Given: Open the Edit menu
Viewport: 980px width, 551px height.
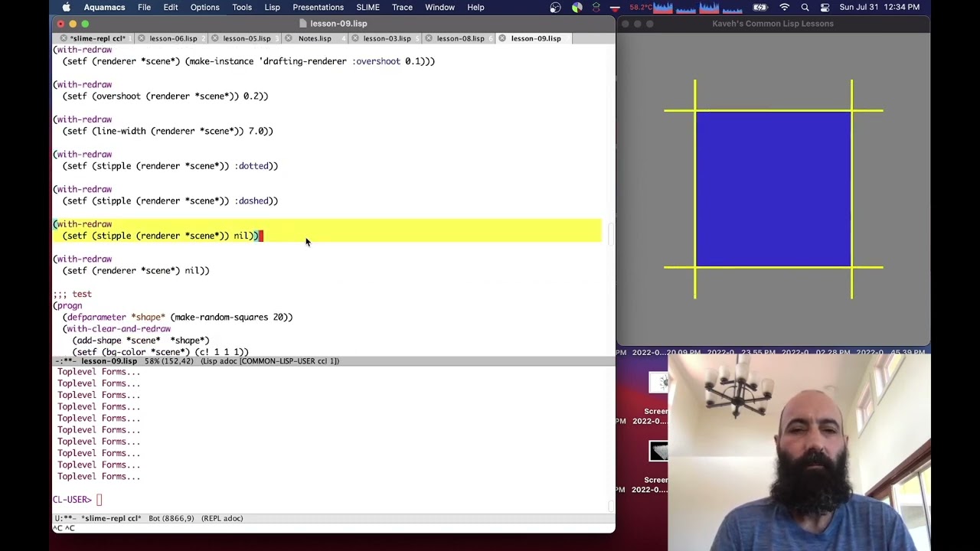Looking at the screenshot, I should point(170,7).
